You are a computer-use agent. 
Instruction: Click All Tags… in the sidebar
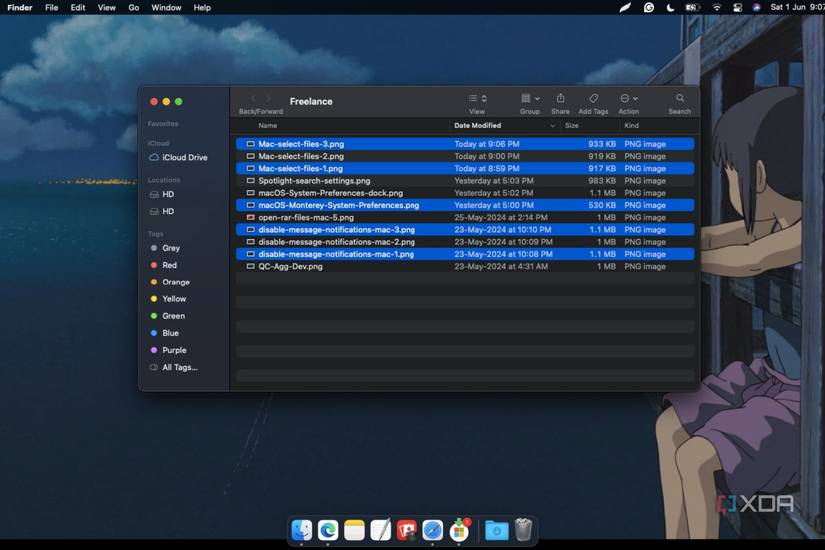[174, 367]
